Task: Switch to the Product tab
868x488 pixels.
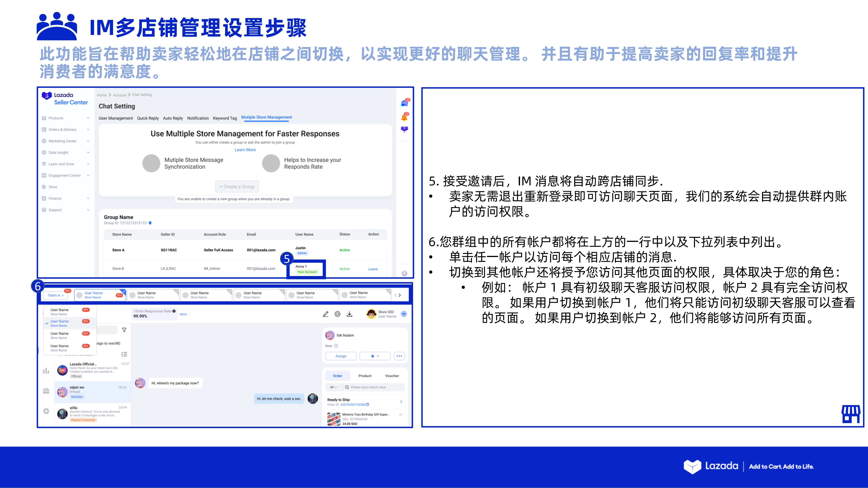Action: click(x=365, y=376)
